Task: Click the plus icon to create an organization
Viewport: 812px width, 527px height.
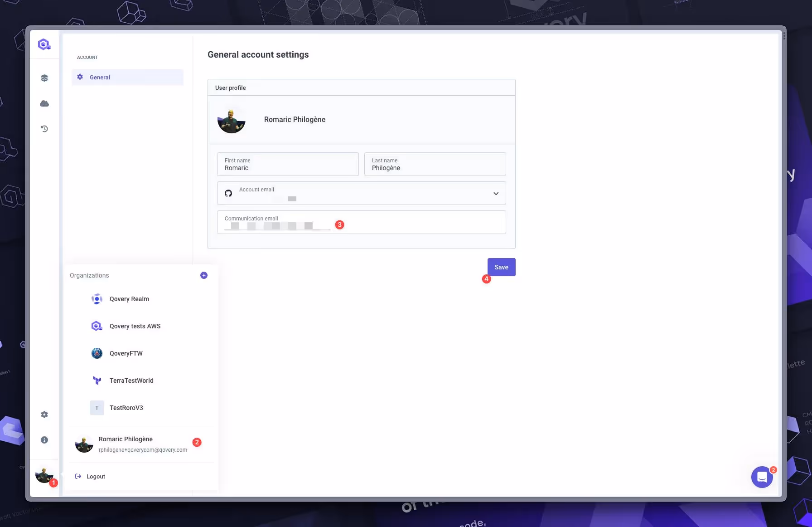Action: pos(203,275)
